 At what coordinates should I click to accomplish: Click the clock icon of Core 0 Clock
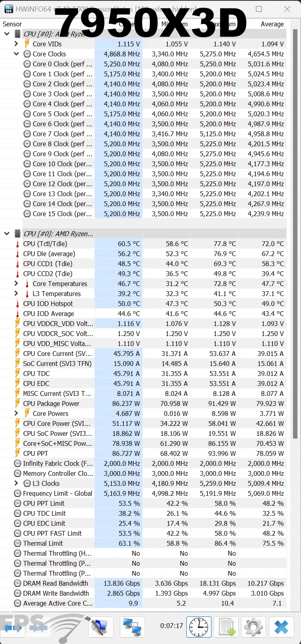click(x=27, y=64)
